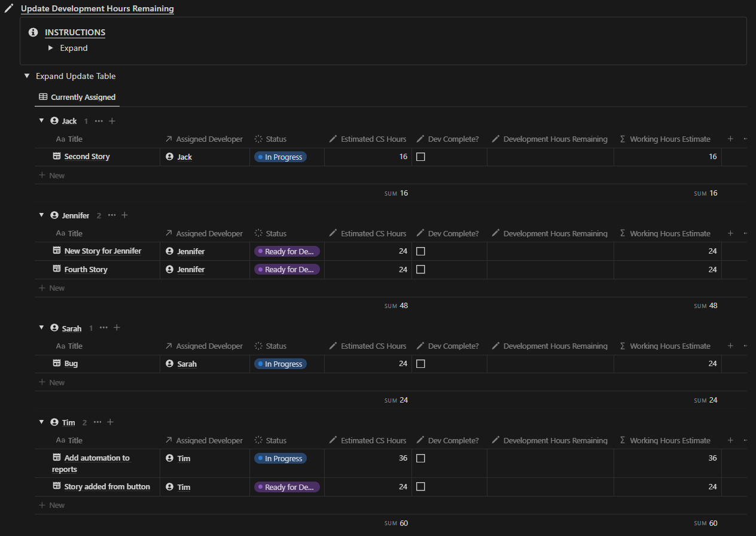The image size is (756, 536).
Task: Collapse the Jack group
Action: pos(41,121)
